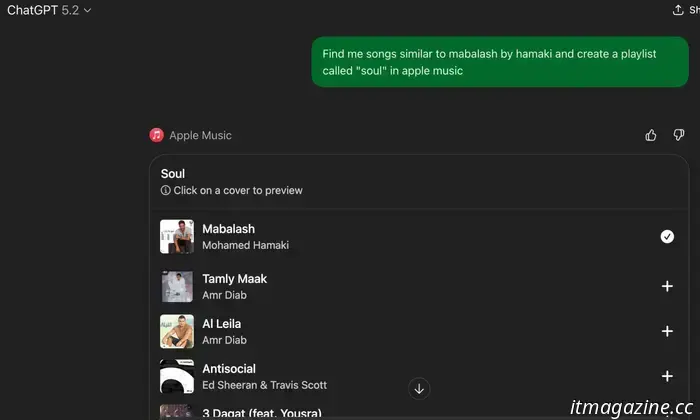
Task: Click the Al Leila album cover
Action: pyautogui.click(x=177, y=331)
